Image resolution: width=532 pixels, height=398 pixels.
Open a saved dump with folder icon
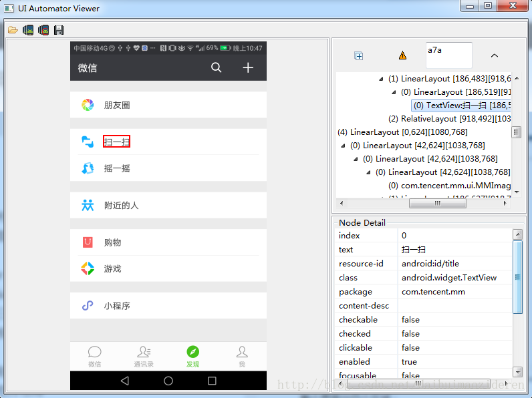pos(13,30)
